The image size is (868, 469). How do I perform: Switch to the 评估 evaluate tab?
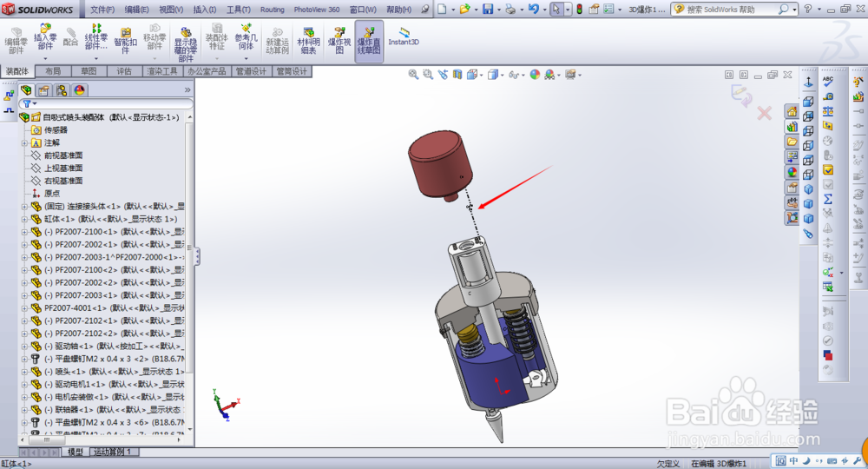tap(124, 71)
